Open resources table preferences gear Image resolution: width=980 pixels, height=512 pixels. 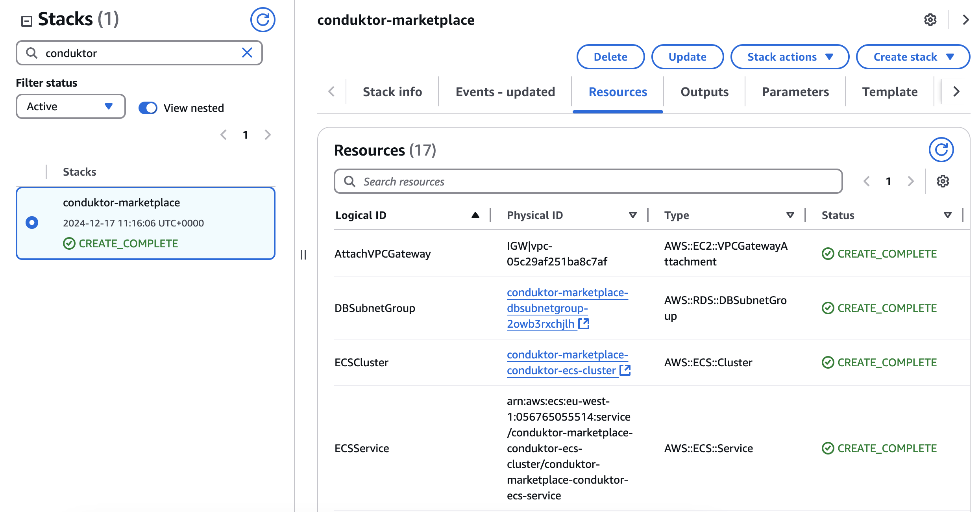[x=942, y=181]
